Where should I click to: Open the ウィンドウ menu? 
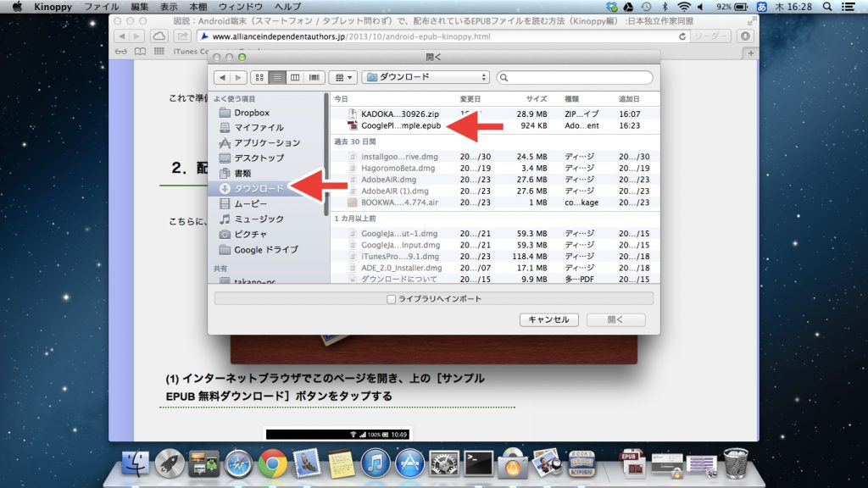point(241,7)
